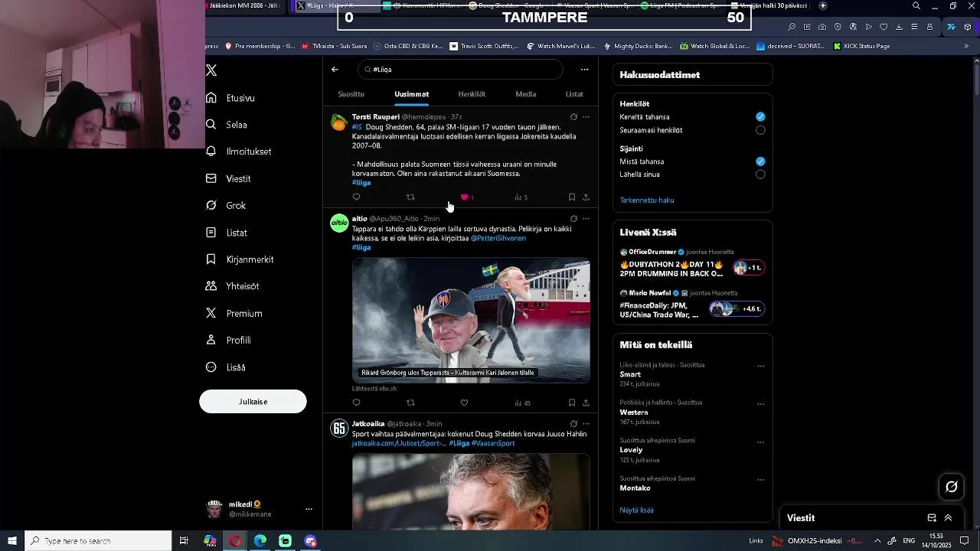The image size is (980, 551).
Task: Open jatkoaika.com article link
Action: [x=399, y=444]
